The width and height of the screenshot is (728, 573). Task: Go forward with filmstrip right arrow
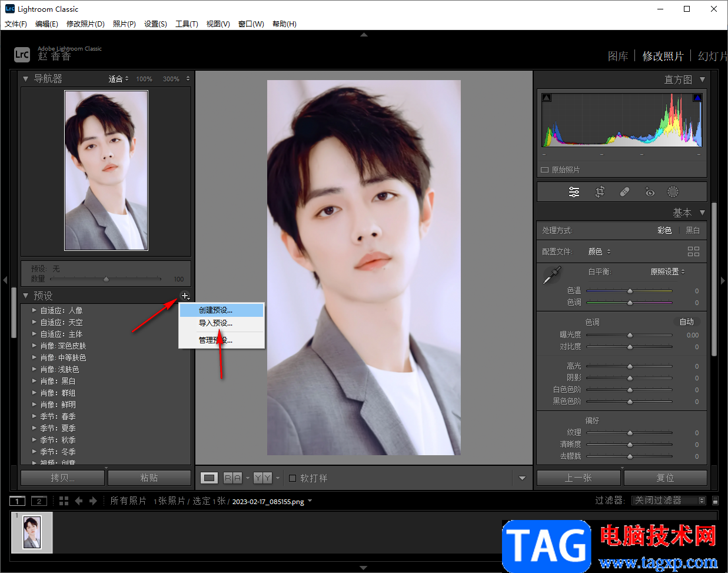click(93, 501)
